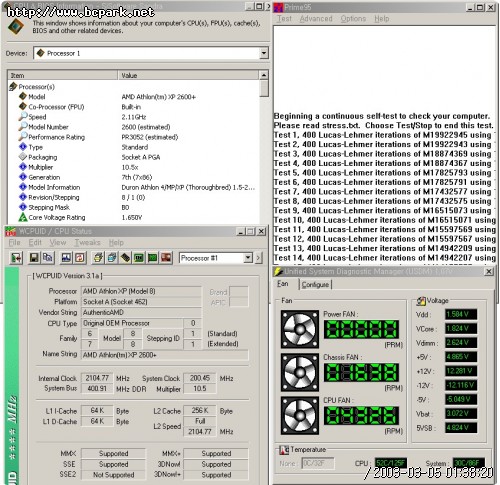Click the Power FAN RPM digital display
Viewport: 500px width, 485px height.
pyautogui.click(x=361, y=329)
